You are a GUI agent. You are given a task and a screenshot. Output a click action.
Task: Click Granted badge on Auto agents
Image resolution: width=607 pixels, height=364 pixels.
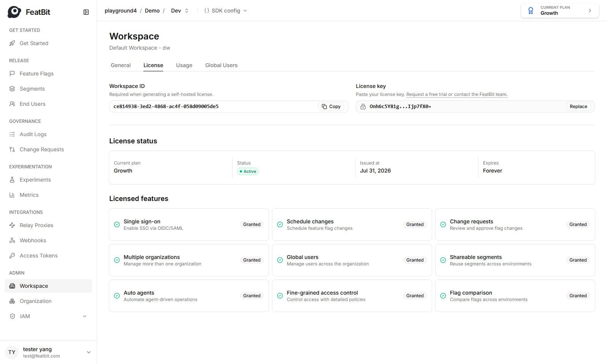pyautogui.click(x=252, y=296)
